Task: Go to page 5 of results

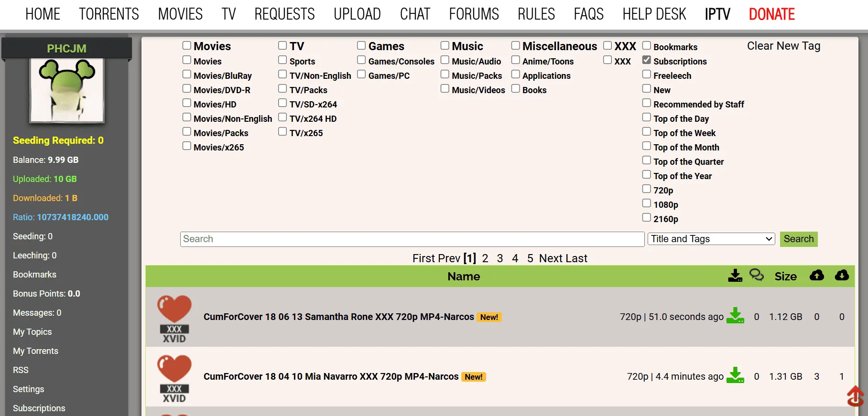Action: 530,258
